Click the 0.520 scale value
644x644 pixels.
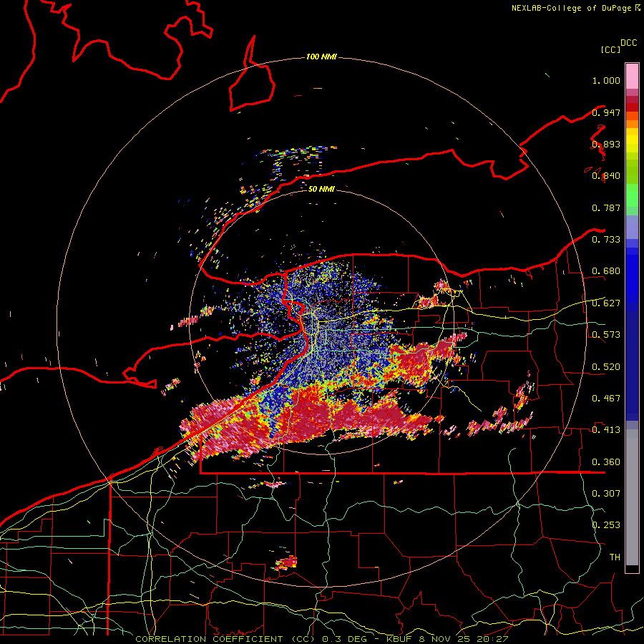coord(606,367)
